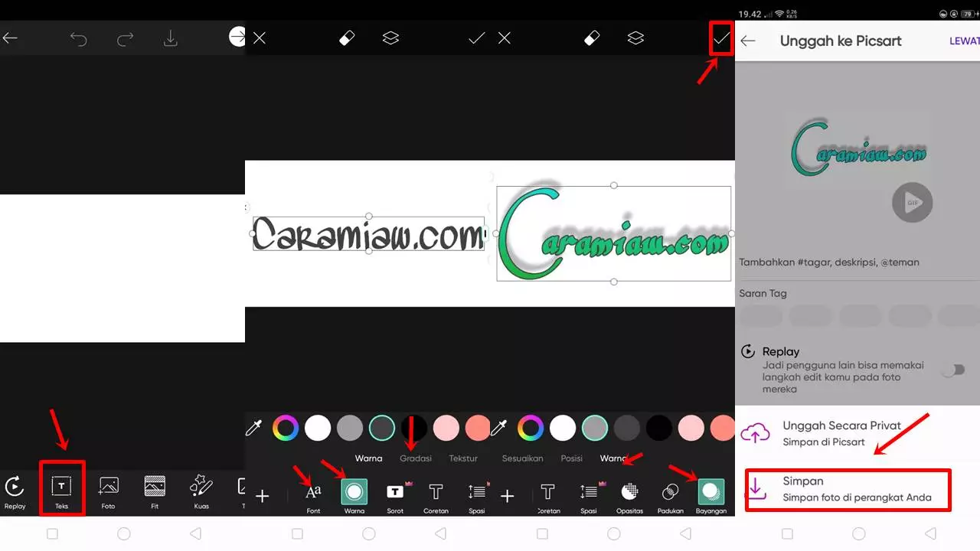Go back using the arrow on the blank canvas screen

(x=10, y=37)
